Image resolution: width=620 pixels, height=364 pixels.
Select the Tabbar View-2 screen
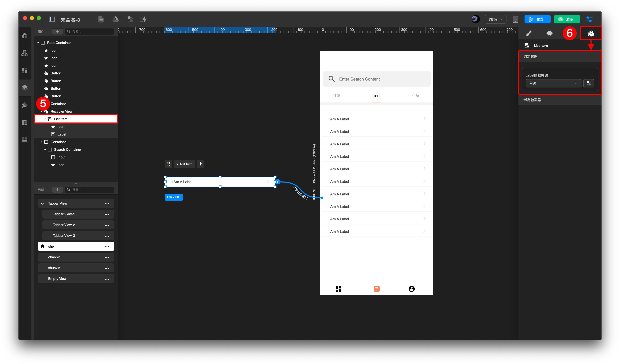78,225
